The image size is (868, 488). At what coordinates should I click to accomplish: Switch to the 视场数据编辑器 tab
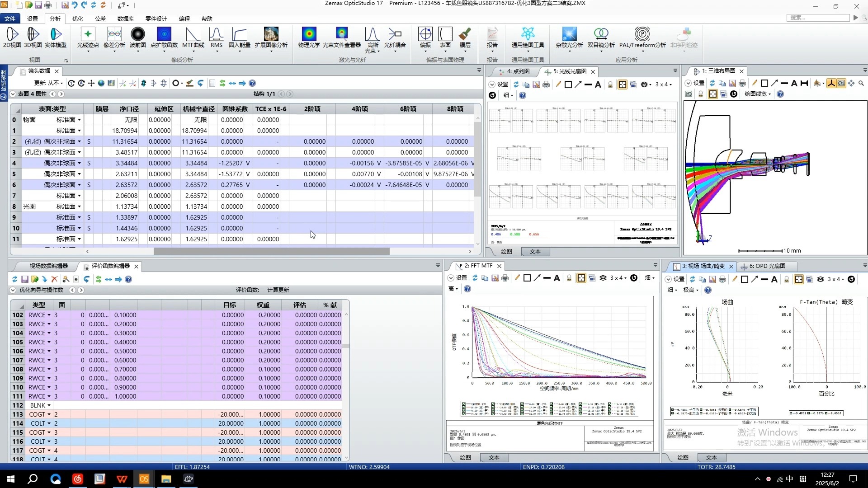pos(48,266)
